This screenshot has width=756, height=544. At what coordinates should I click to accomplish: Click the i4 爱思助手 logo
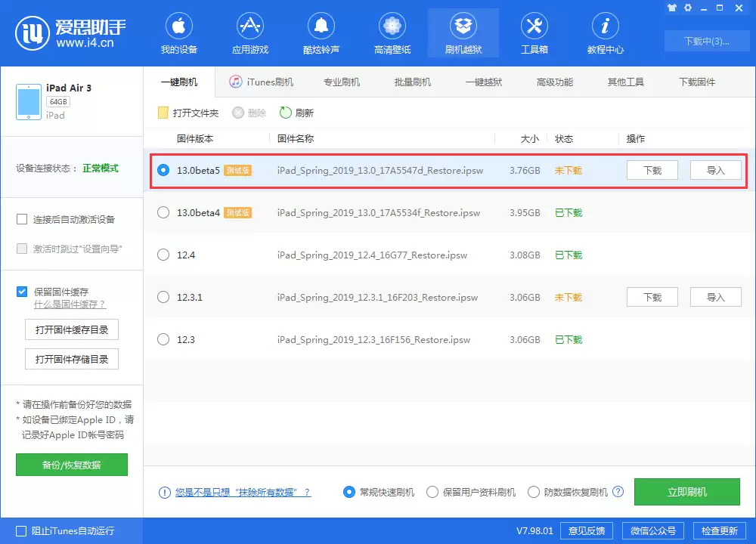pos(70,32)
